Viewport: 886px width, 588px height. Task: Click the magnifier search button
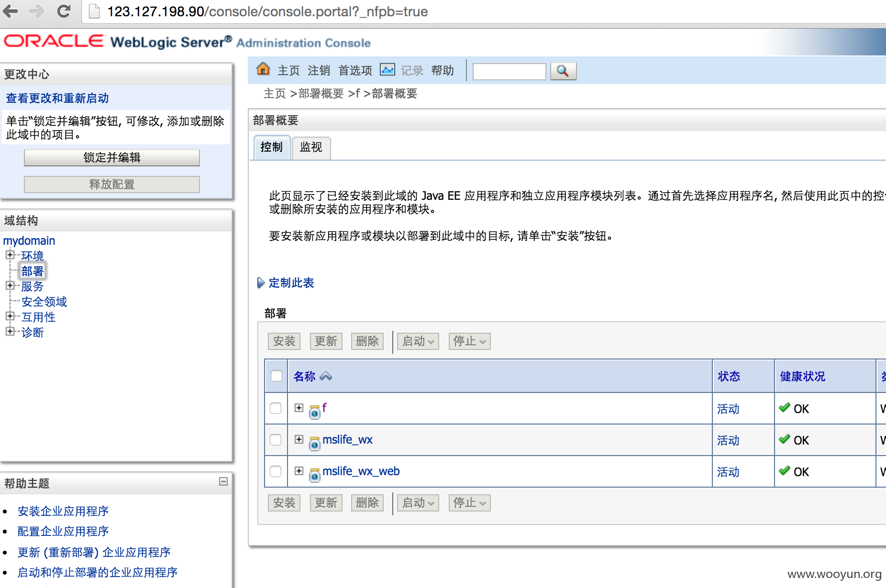tap(563, 71)
